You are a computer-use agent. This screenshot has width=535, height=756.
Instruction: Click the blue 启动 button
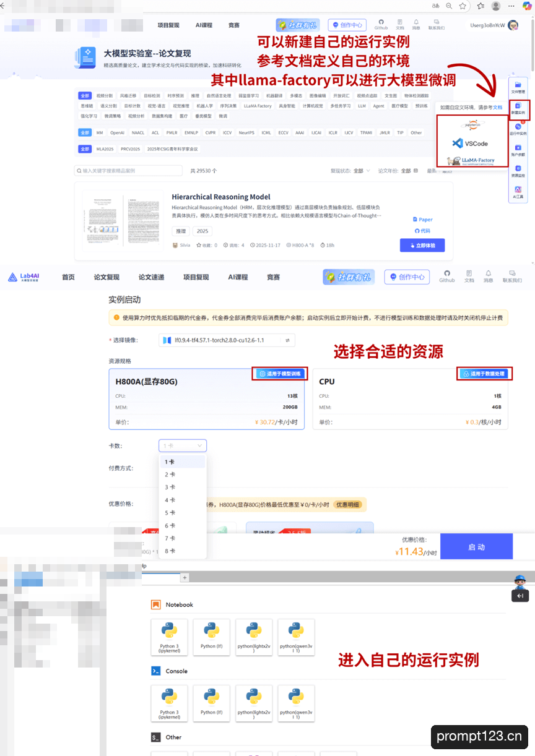(477, 547)
